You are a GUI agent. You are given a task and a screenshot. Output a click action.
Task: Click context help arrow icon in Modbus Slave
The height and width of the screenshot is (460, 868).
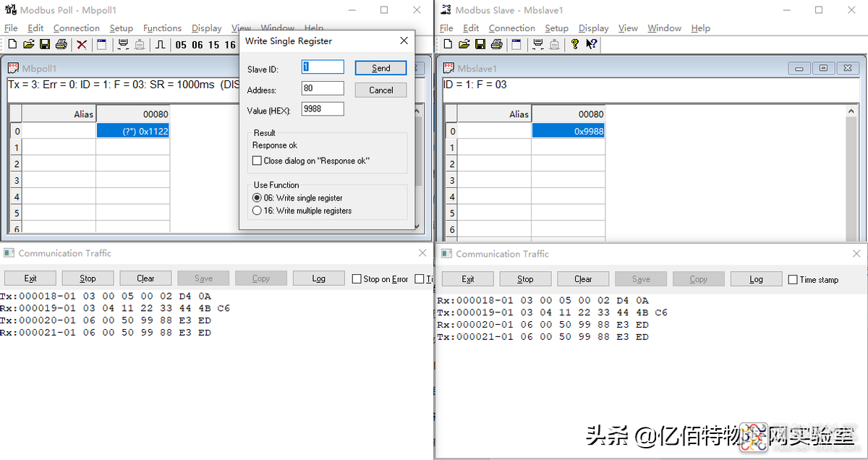point(591,44)
